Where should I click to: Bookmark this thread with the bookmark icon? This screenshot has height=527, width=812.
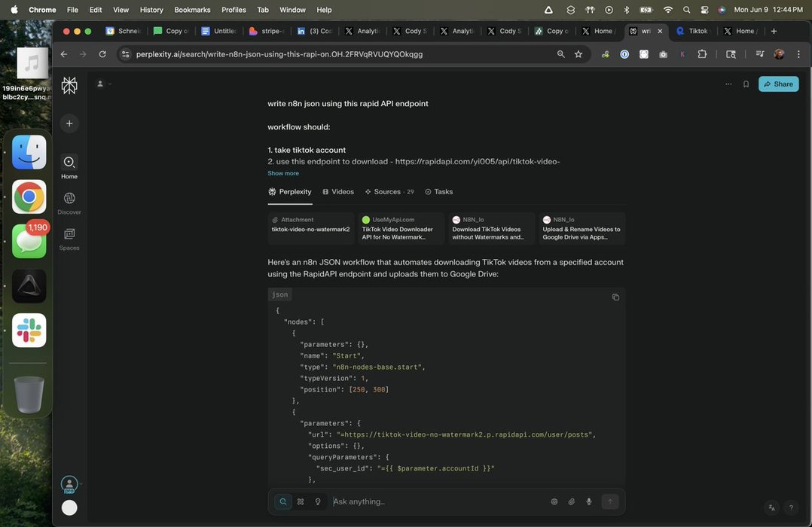(x=746, y=84)
